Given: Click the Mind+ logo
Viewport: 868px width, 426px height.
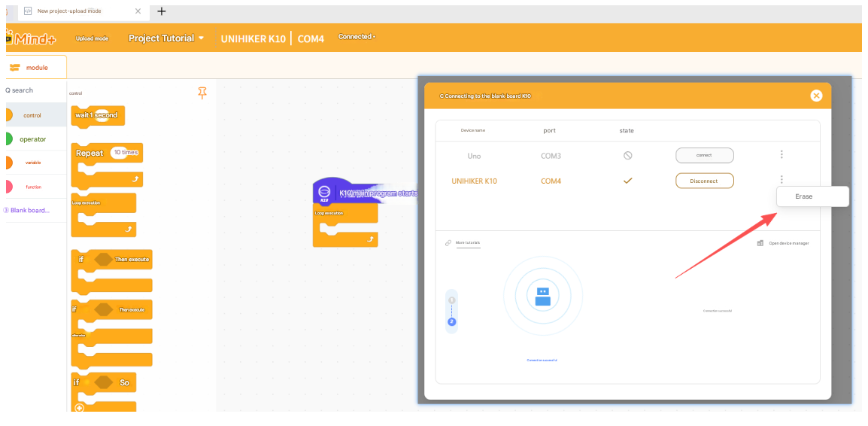Looking at the screenshot, I should [x=31, y=38].
